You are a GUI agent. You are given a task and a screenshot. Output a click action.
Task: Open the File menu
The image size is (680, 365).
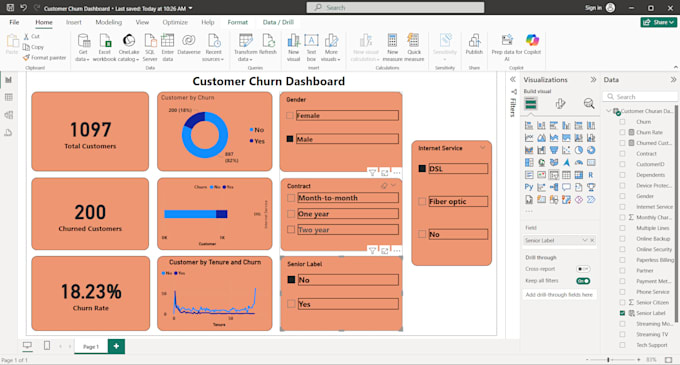coord(14,22)
